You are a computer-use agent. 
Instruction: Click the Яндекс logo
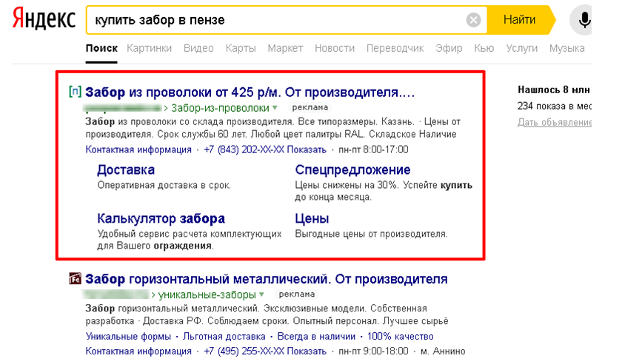tap(44, 19)
